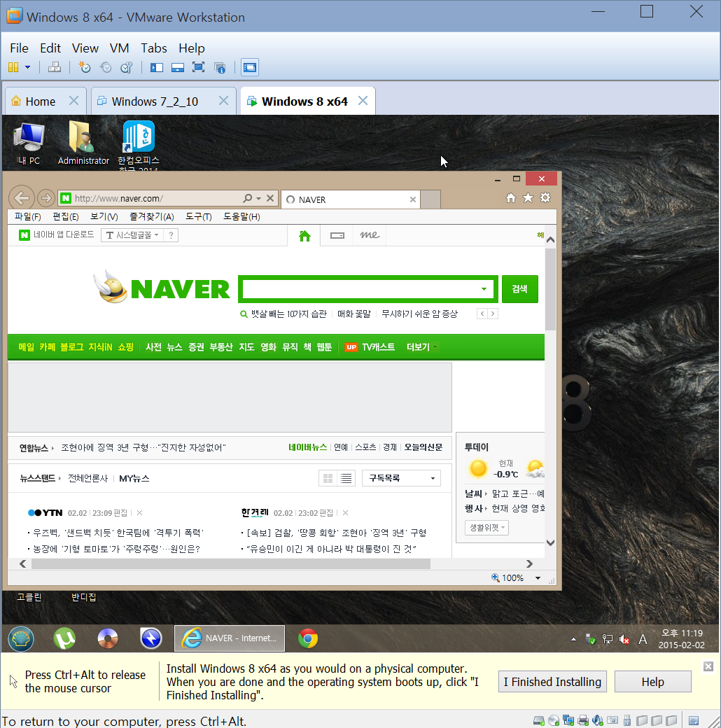The width and height of the screenshot is (721, 728).
Task: Open the Naver me tab
Action: [x=370, y=236]
